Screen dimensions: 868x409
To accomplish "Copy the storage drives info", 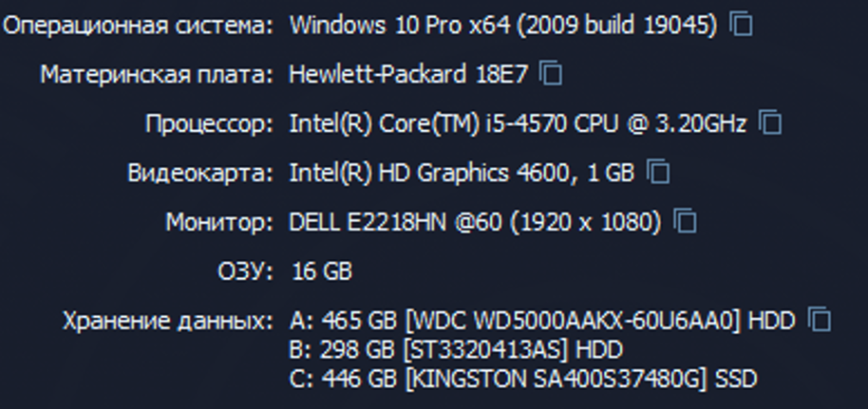I will (820, 320).
